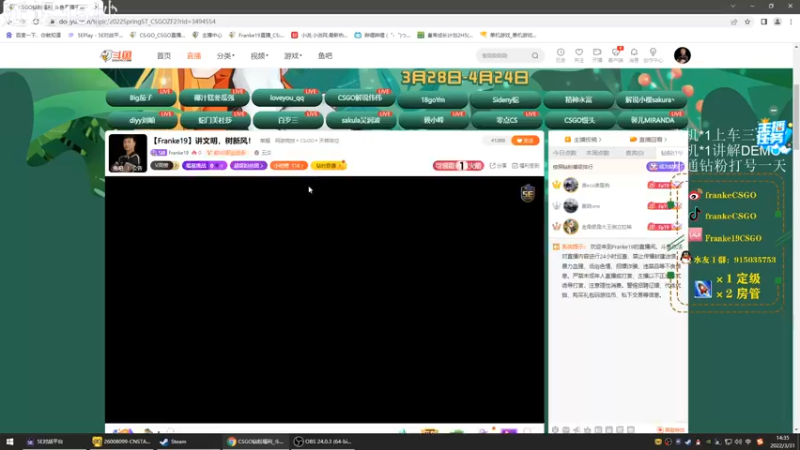The width and height of the screenshot is (800, 450).
Task: Open Windows Start button
Action: [x=10, y=442]
